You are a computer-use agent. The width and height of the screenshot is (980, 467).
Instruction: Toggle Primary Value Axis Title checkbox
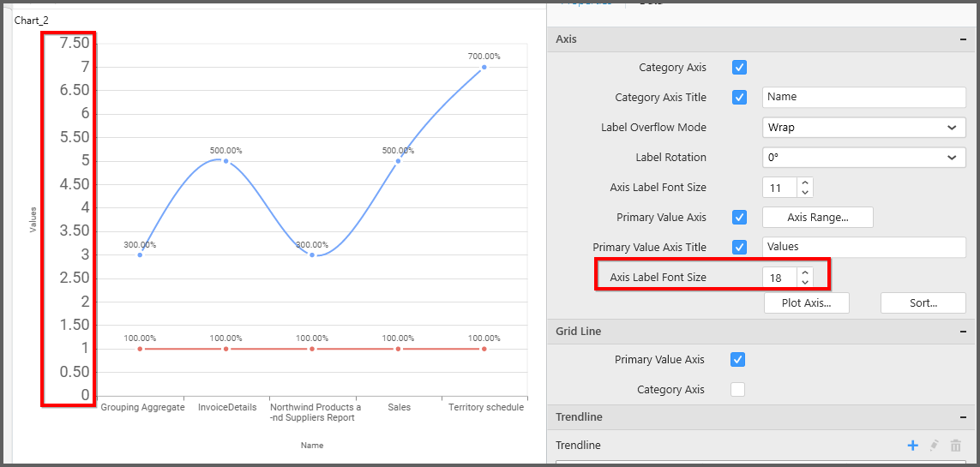[x=739, y=248]
